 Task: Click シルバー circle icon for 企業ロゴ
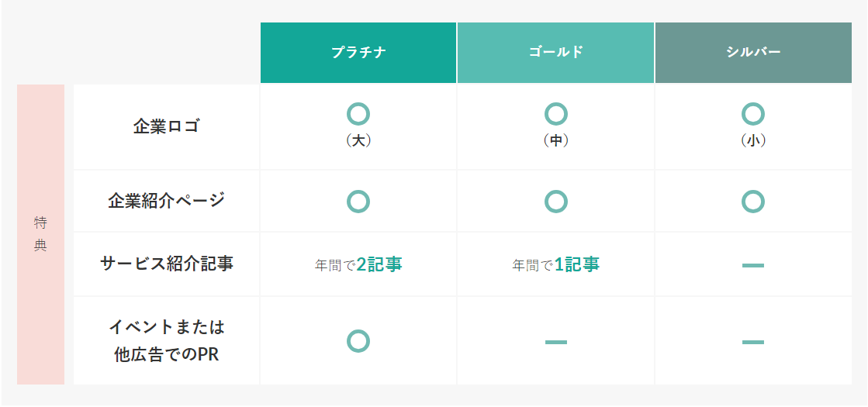pyautogui.click(x=753, y=114)
